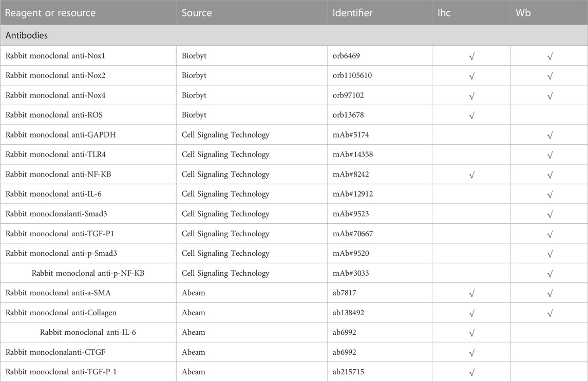Click the Ihc checkmark for anti-NF-KB
588x382 pixels.
coord(472,175)
